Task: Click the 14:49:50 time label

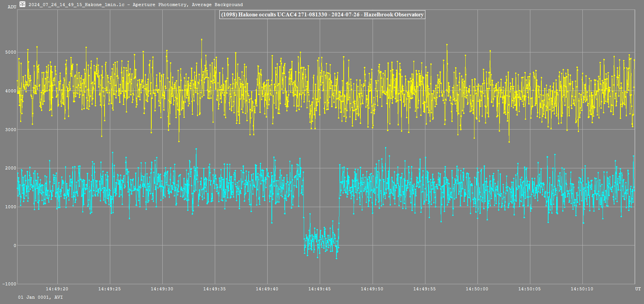Action: pos(372,289)
